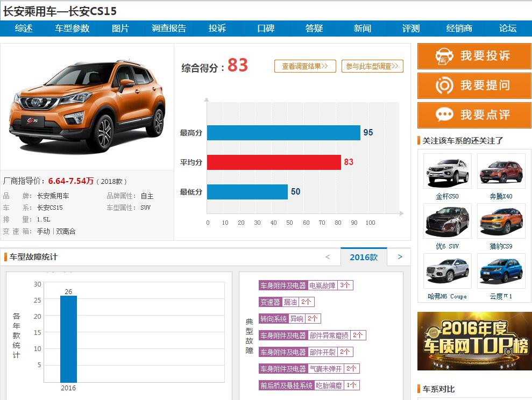532x400 pixels.
Task: Open the 奔腾X40 car thumbnail
Action: [x=501, y=171]
